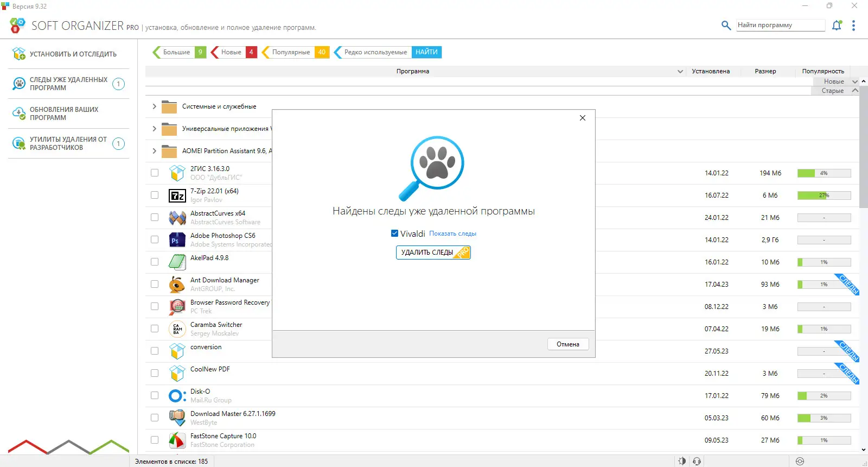Click the НАЙТИ button
This screenshot has width=868, height=467.
[x=426, y=52]
